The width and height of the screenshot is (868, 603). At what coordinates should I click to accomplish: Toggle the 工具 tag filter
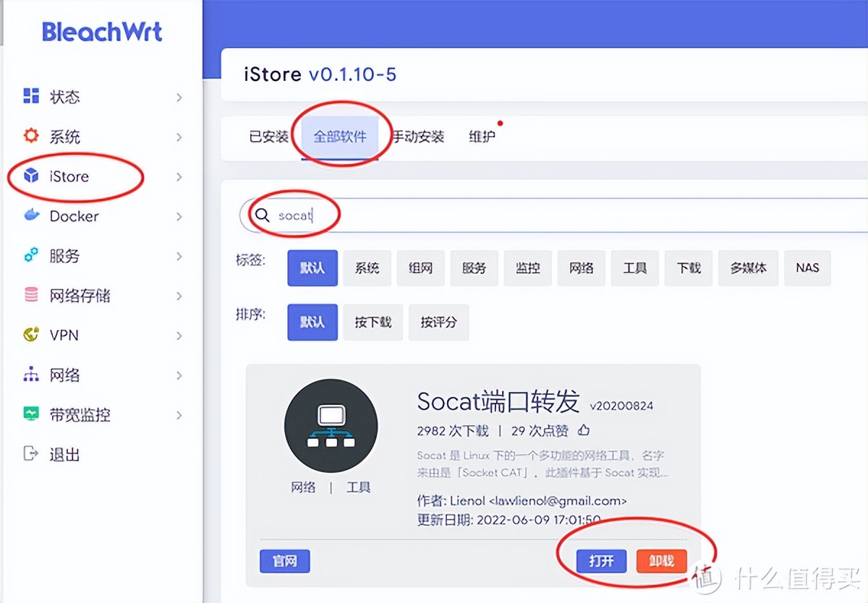[x=634, y=268]
